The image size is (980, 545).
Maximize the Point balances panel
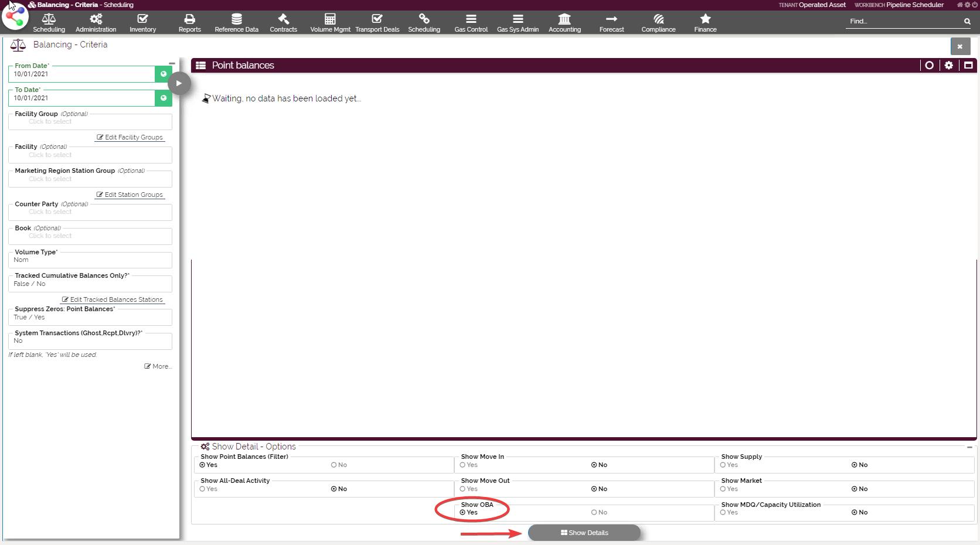click(968, 65)
